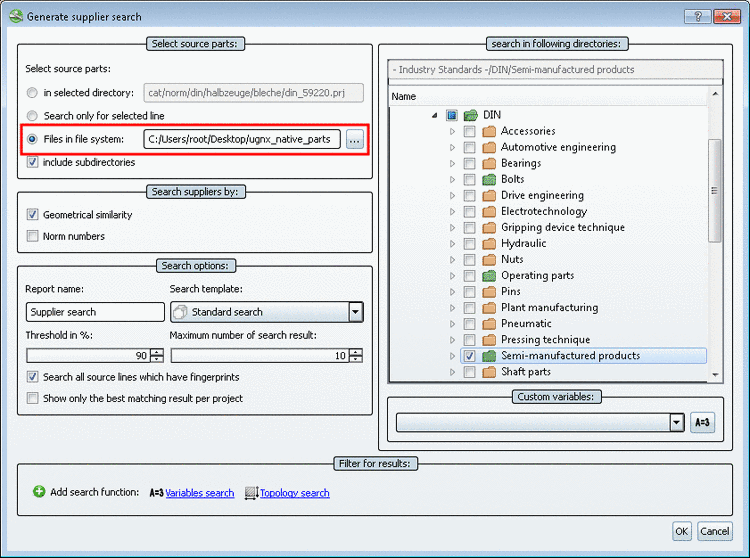Click the DIN green folder icon

(471, 115)
